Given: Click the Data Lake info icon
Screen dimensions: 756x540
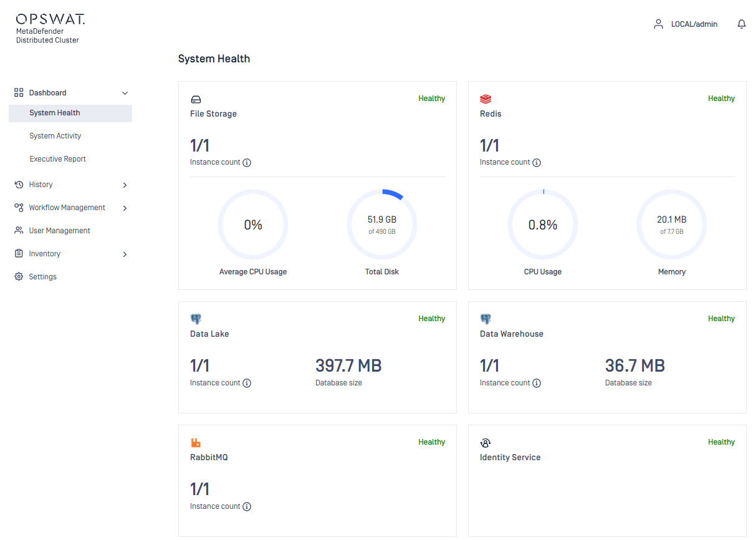Looking at the screenshot, I should point(247,383).
